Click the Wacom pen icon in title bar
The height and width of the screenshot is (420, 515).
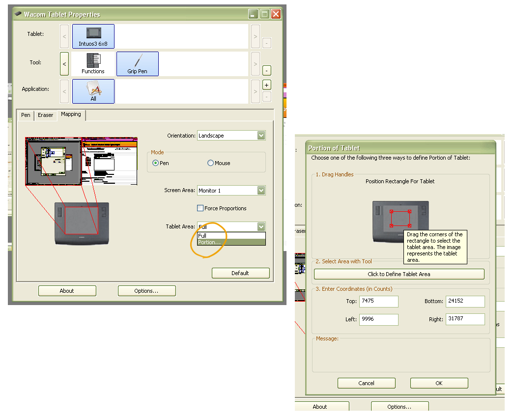pos(18,14)
